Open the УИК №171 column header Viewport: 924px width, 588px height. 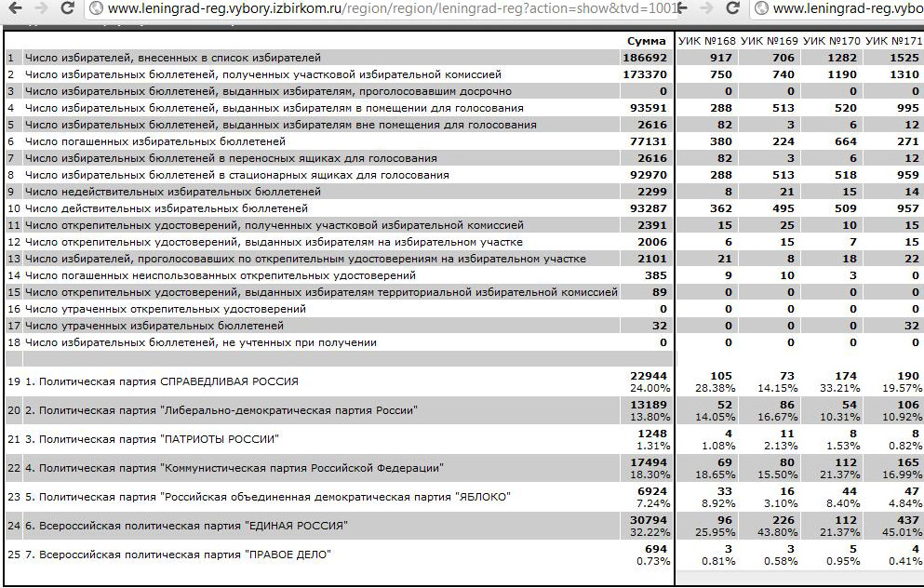(893, 41)
